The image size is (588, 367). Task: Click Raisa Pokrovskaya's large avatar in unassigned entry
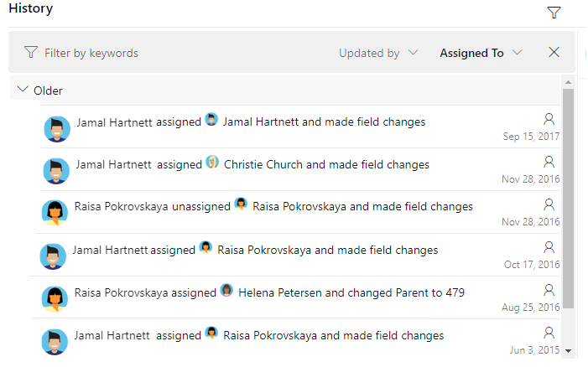55,213
